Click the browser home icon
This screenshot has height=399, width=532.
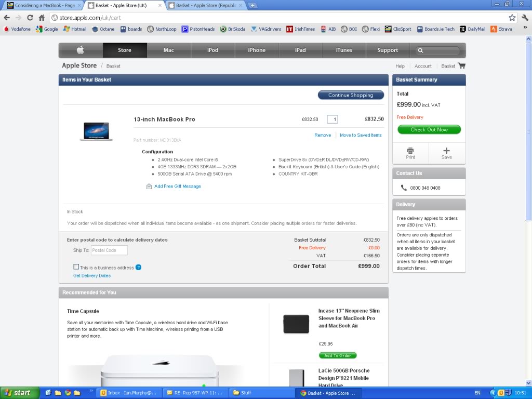point(42,18)
